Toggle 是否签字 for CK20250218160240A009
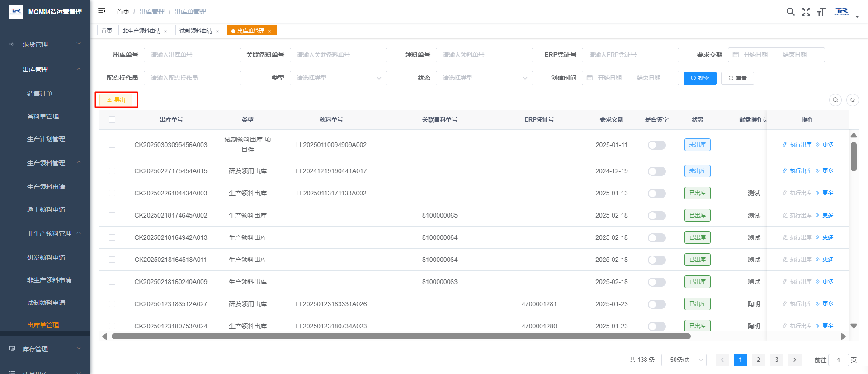 [656, 282]
